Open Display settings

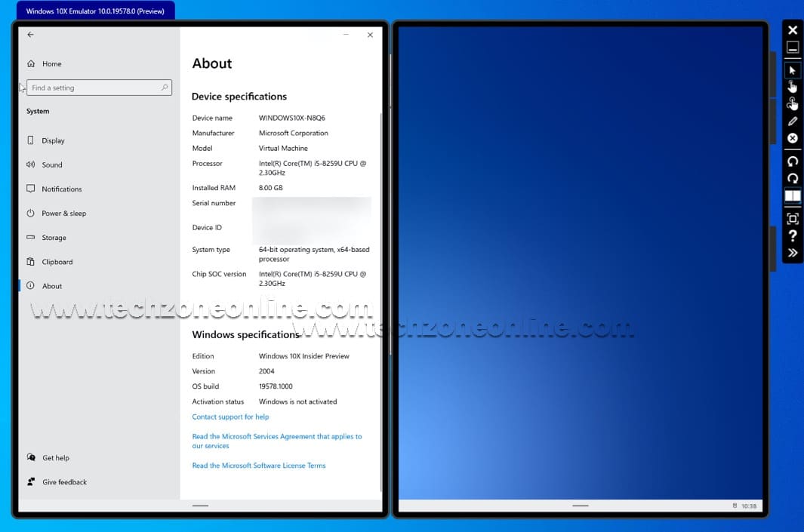pos(54,140)
